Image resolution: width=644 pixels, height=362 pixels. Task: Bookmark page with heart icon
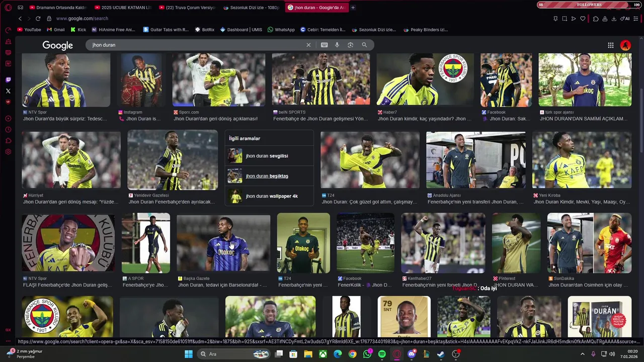point(583,19)
